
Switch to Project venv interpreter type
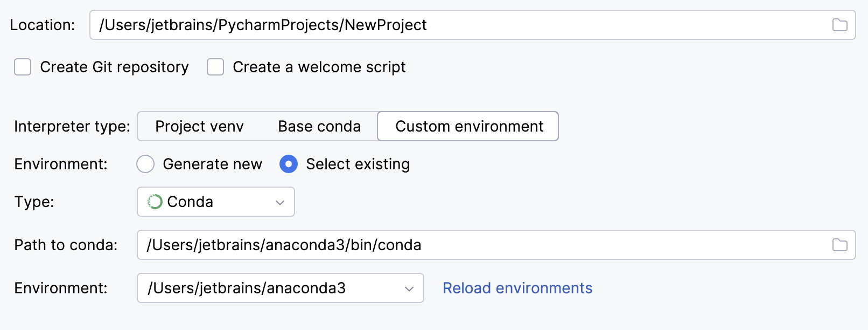point(199,126)
